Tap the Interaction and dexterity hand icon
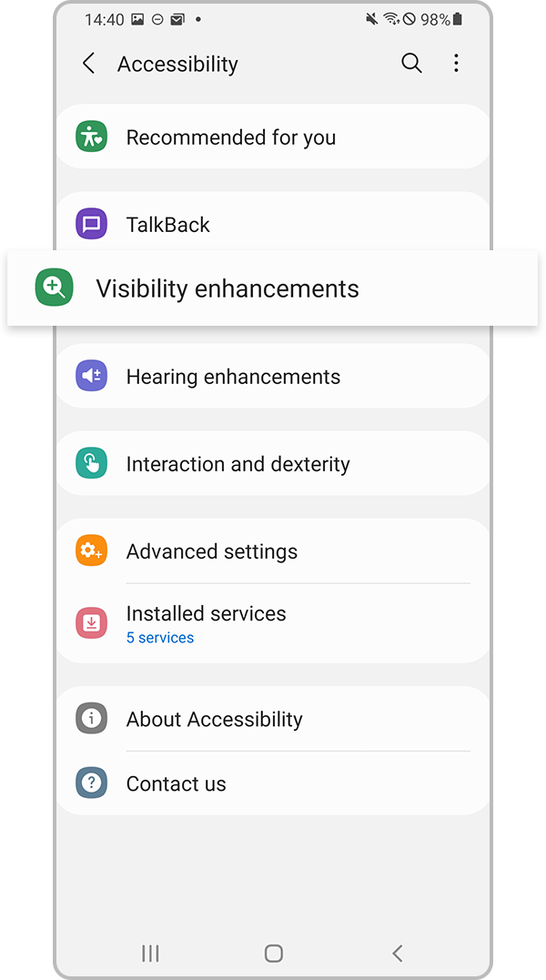The image size is (546, 980). pos(91,464)
